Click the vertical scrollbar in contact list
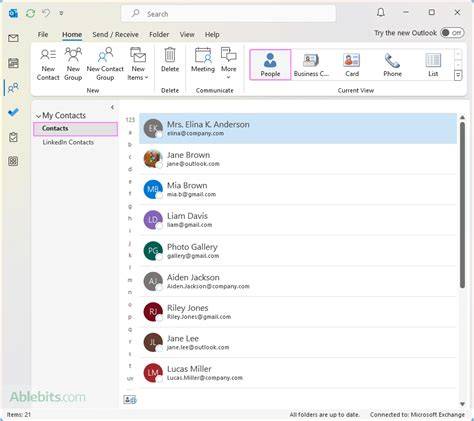Image resolution: width=474 pixels, height=421 pixels. [462, 205]
